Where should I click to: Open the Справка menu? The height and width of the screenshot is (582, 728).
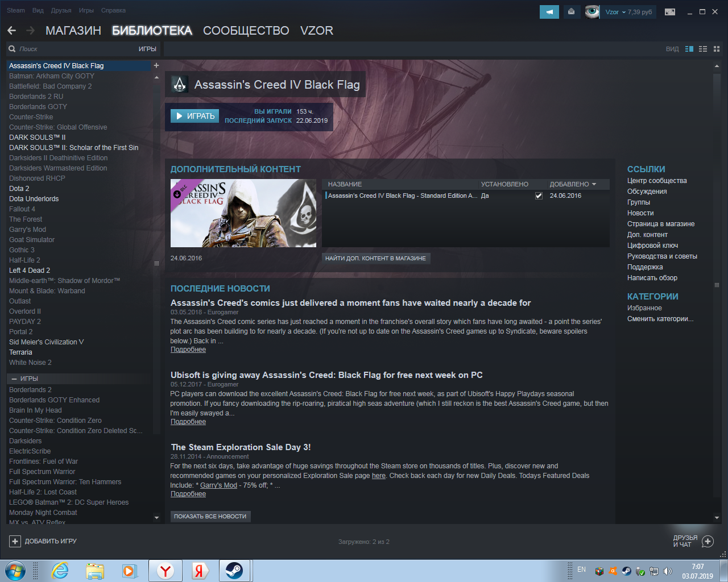click(113, 10)
